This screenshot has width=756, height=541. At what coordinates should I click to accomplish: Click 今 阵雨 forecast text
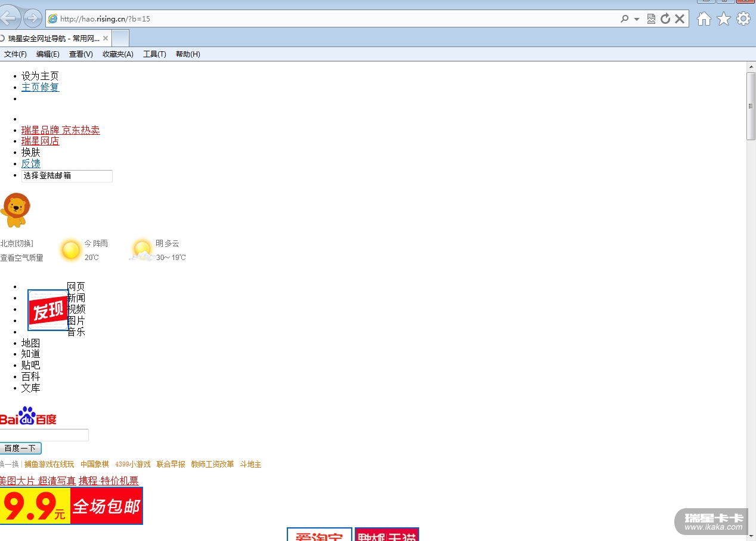[96, 243]
